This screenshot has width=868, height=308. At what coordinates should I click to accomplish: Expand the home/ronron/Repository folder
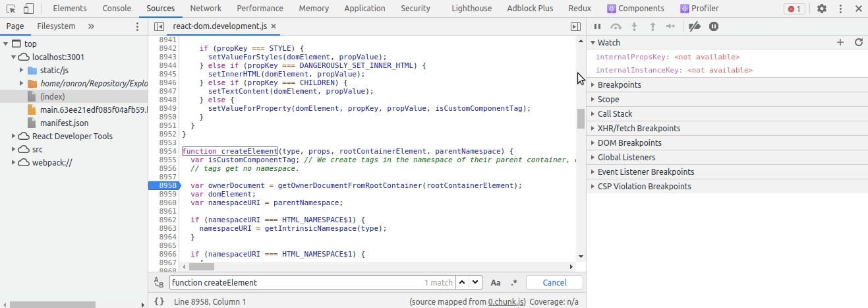pyautogui.click(x=22, y=83)
